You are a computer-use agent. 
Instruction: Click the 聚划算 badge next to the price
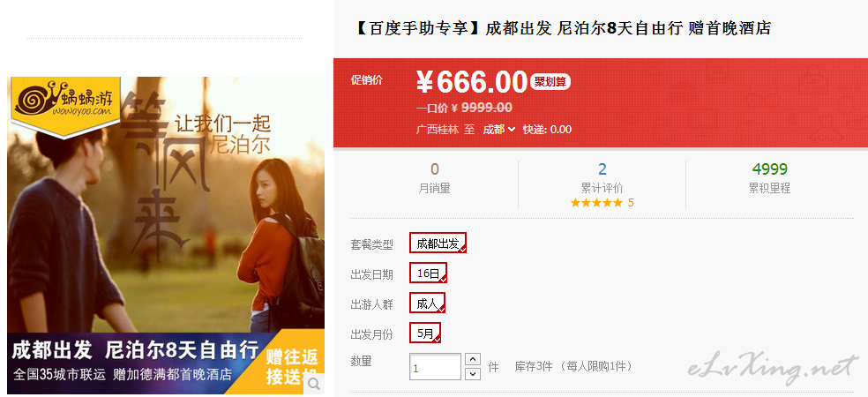(550, 81)
